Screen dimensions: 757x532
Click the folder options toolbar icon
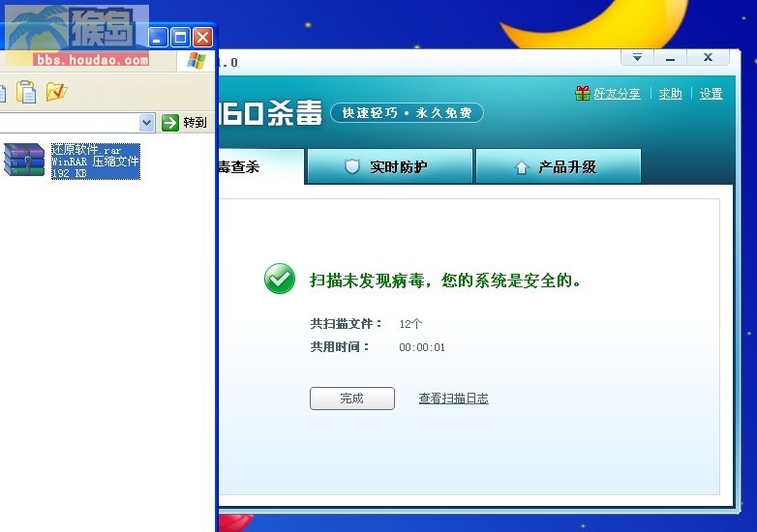[56, 91]
